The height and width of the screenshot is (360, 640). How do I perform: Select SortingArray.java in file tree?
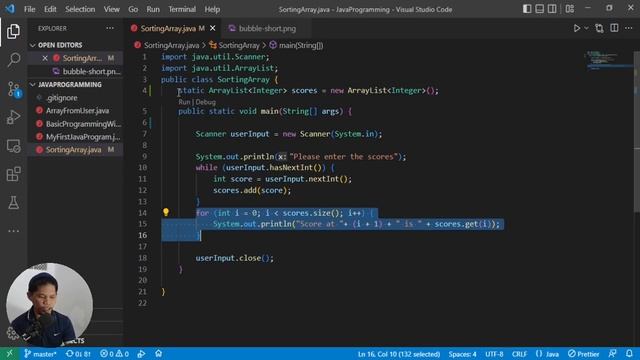(73, 150)
